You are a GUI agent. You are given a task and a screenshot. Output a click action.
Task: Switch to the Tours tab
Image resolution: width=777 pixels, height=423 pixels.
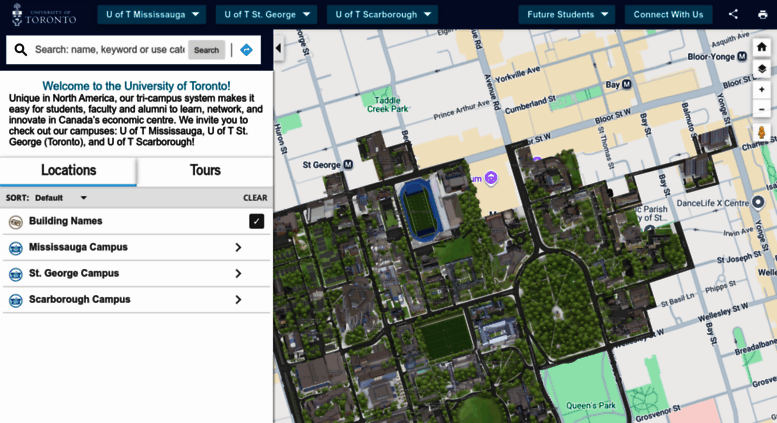coord(205,171)
